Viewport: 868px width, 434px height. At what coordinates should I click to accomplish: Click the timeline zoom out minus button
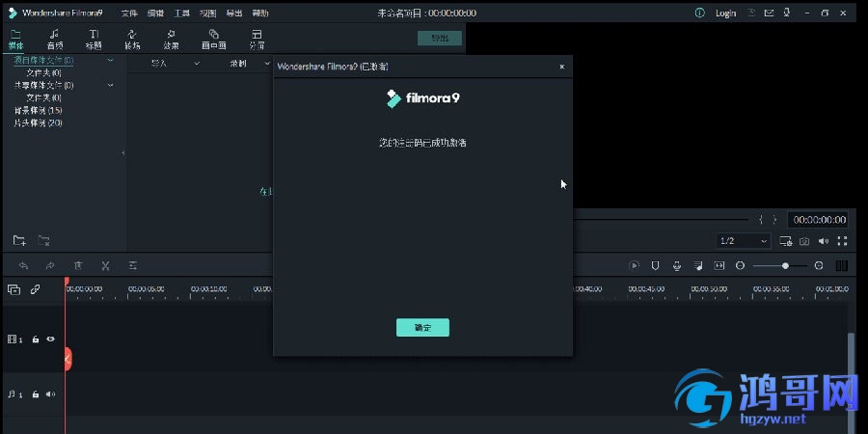pyautogui.click(x=740, y=266)
